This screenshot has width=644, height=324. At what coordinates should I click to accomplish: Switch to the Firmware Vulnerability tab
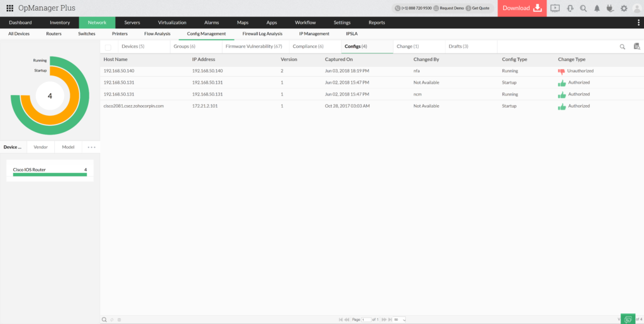tap(253, 47)
